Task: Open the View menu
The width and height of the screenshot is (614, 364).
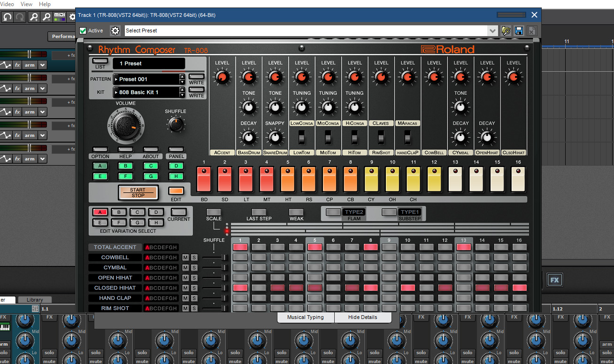Action: click(x=26, y=4)
